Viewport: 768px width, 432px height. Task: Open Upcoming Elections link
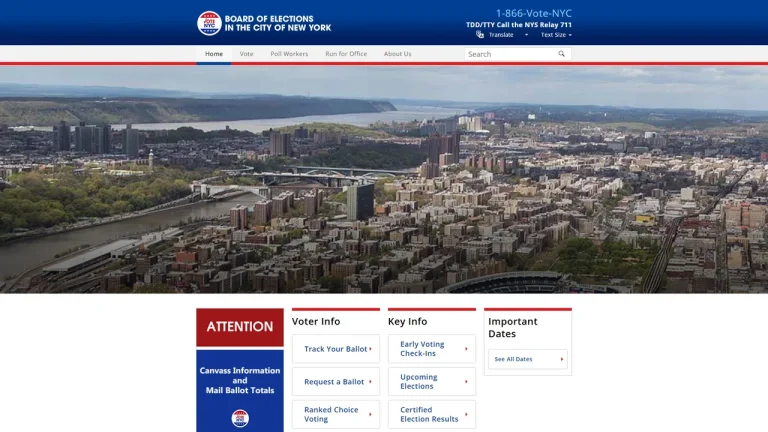click(432, 382)
